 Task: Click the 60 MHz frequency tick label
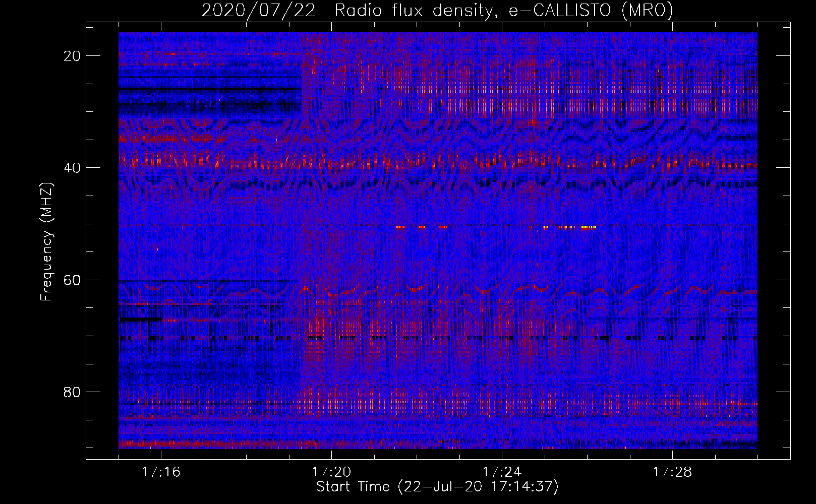pos(73,280)
